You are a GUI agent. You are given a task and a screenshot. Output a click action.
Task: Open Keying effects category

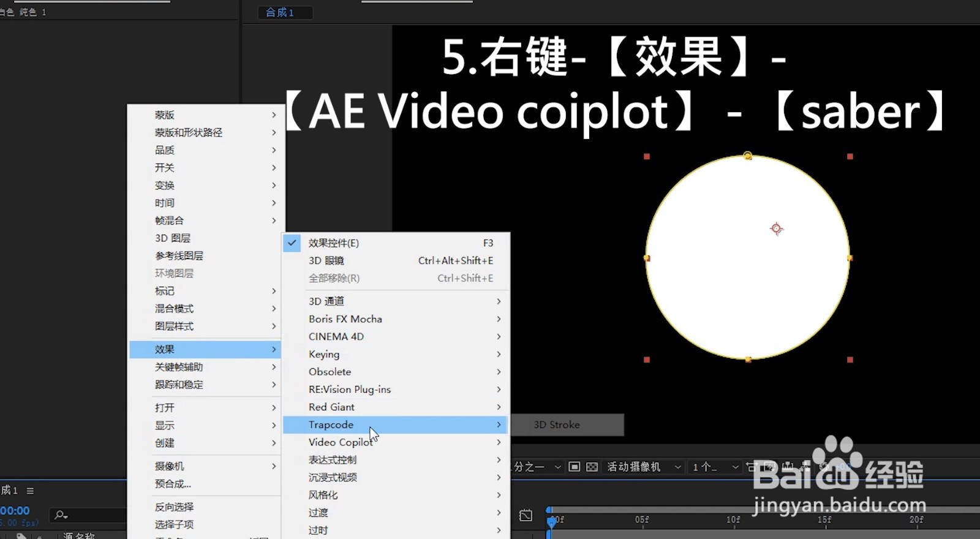click(x=396, y=354)
